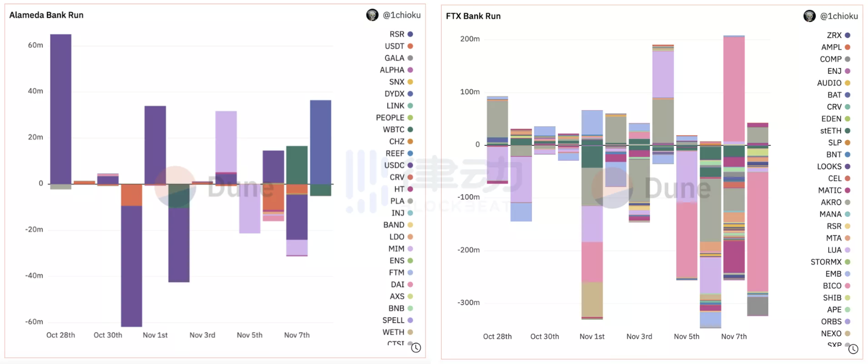Click the tall Oct 28th purple bar
868x364 pixels.
point(61,109)
